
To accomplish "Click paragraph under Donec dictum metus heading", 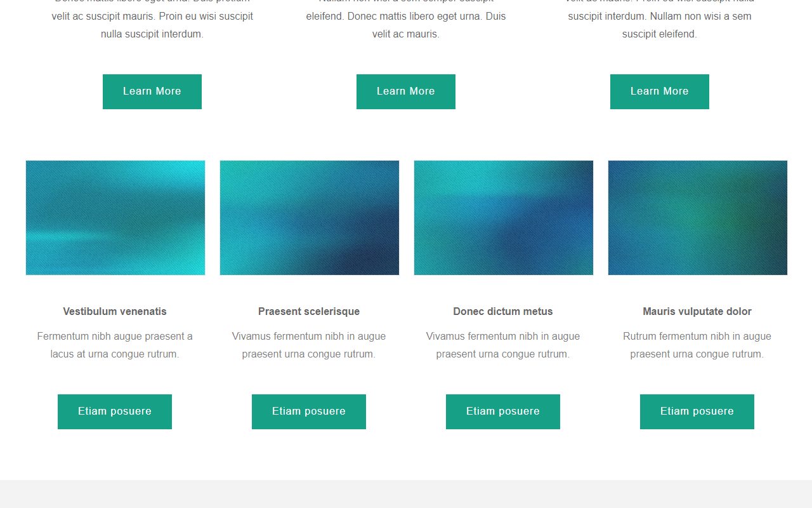I will pos(503,345).
